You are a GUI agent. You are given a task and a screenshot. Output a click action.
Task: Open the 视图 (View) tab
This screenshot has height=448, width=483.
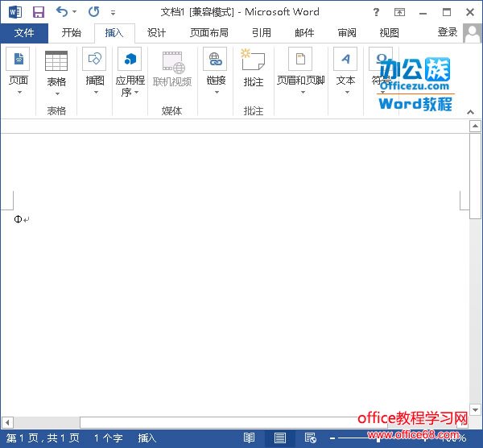coord(390,33)
